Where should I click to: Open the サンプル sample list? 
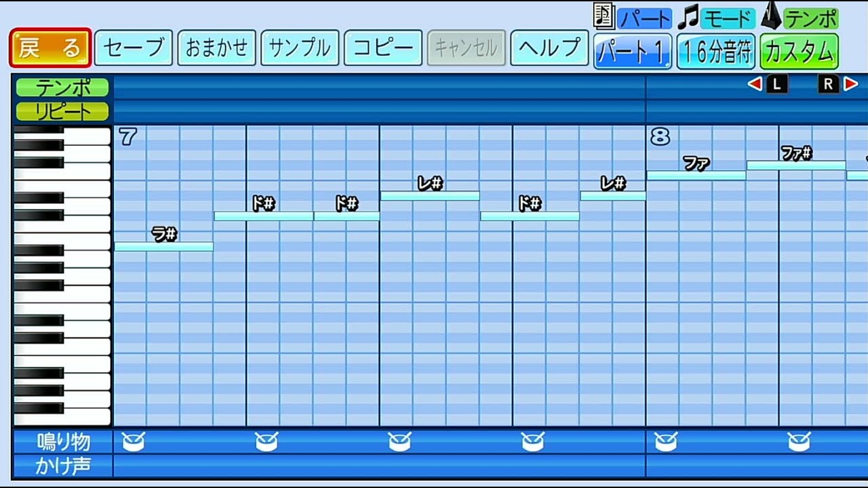click(x=300, y=48)
